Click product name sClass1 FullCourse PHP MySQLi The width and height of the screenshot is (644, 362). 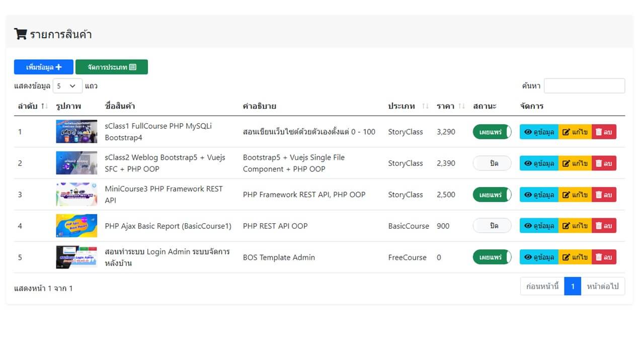click(x=158, y=132)
